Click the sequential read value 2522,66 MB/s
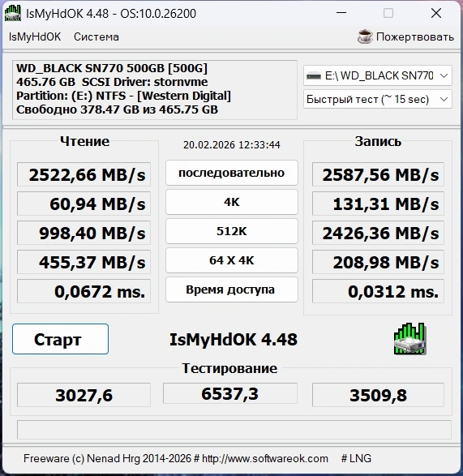 tap(84, 174)
